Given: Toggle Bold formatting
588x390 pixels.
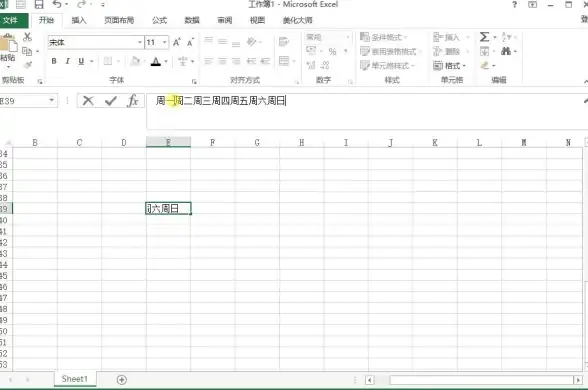Looking at the screenshot, I should coord(54,61).
